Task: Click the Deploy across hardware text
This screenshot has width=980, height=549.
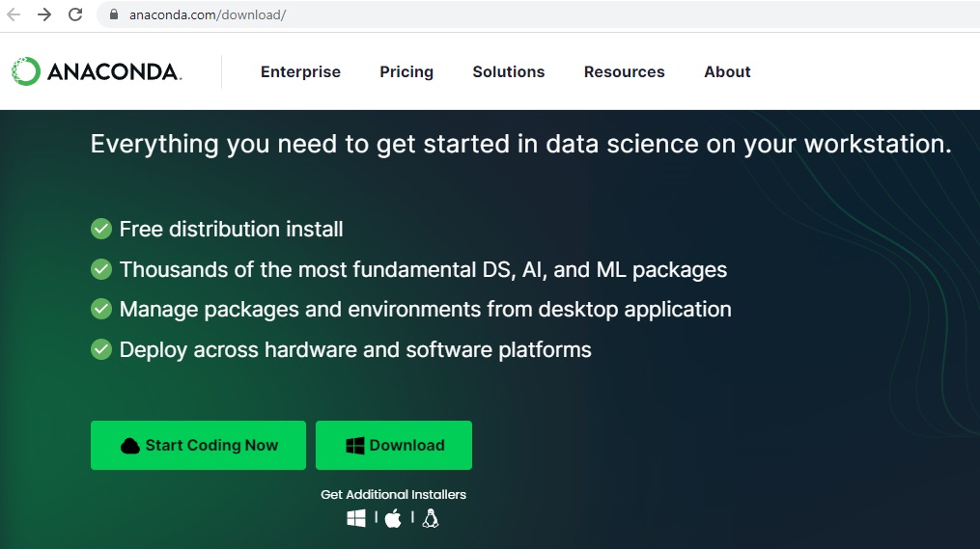Action: (355, 350)
